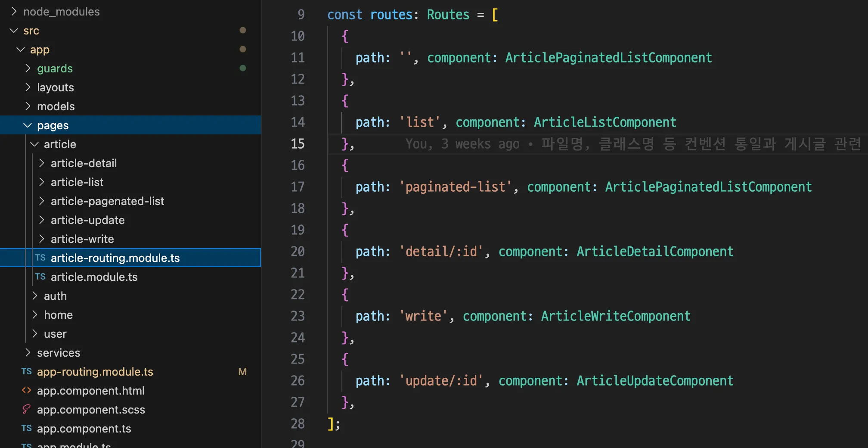The image size is (868, 448).
Task: Expand the user folder chevron
Action: pyautogui.click(x=34, y=334)
